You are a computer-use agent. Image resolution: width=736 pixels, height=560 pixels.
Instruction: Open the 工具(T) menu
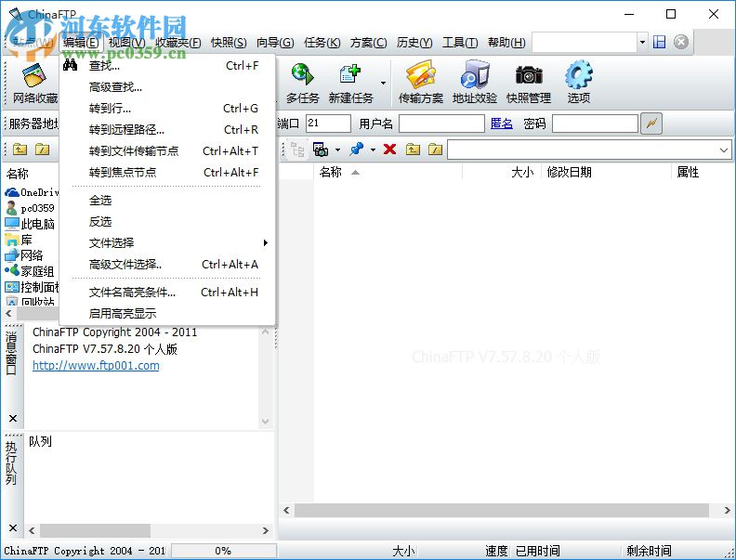(x=460, y=43)
